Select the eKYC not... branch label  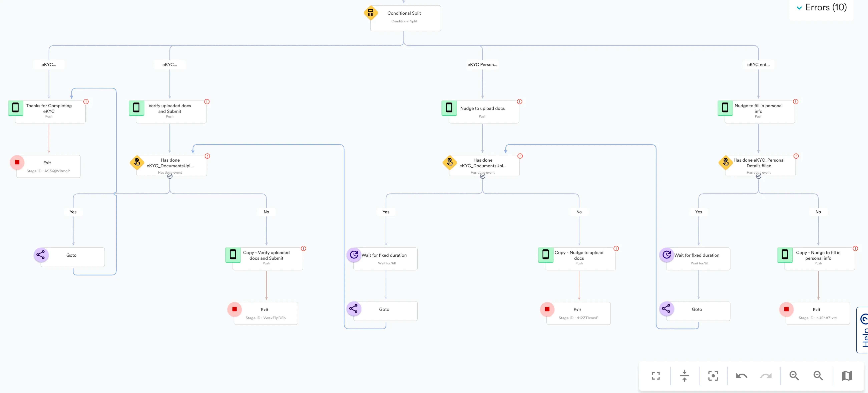[758, 64]
